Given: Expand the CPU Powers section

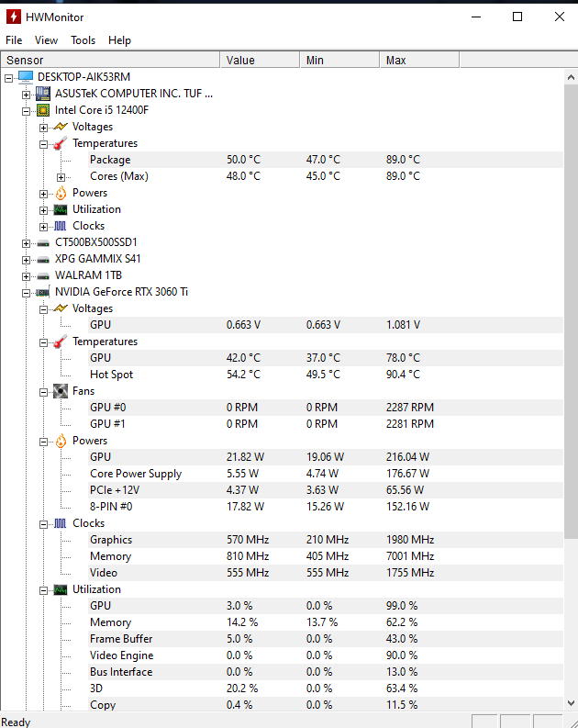Looking at the screenshot, I should click(44, 194).
